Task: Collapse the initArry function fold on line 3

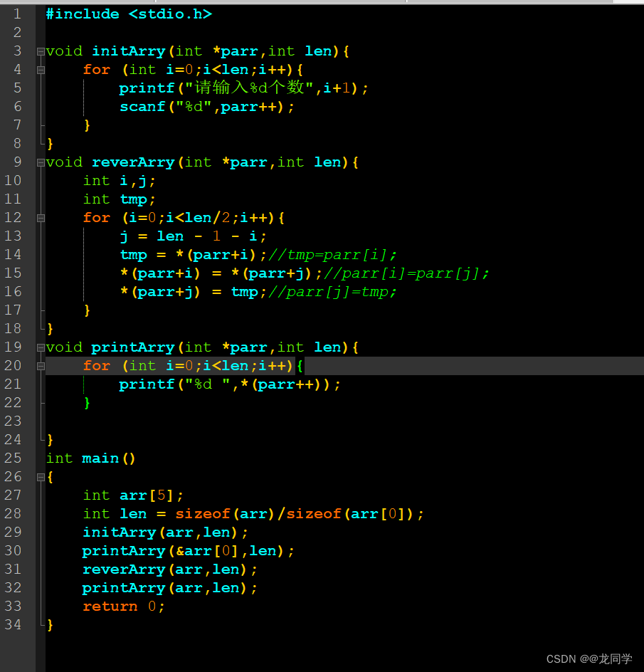Action: point(41,51)
